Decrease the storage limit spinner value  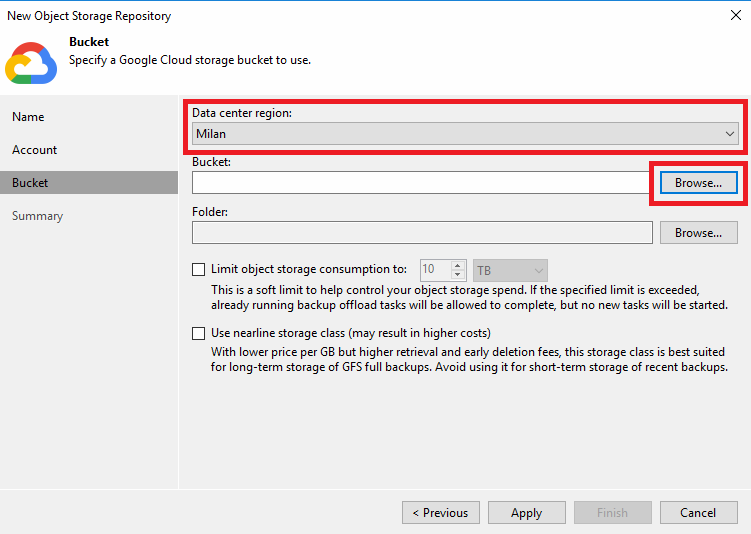click(457, 275)
